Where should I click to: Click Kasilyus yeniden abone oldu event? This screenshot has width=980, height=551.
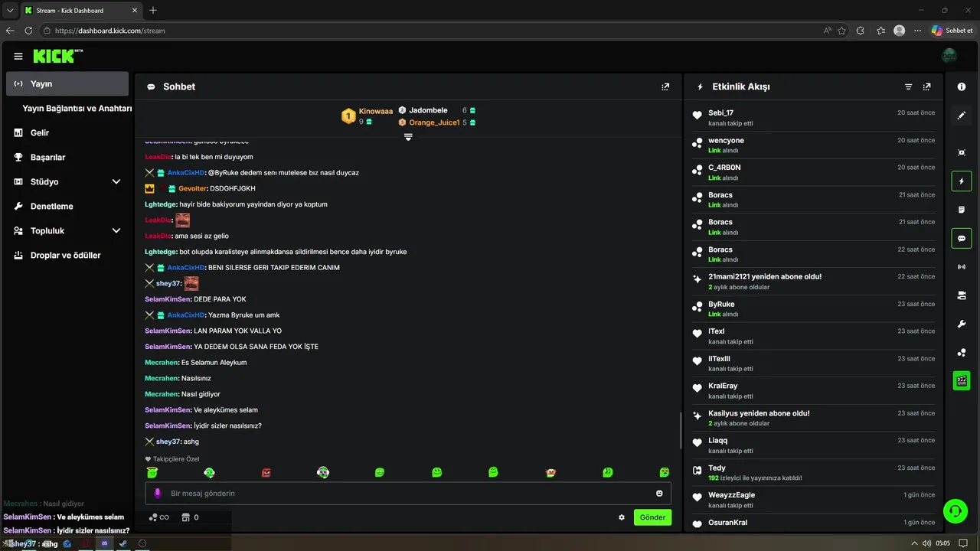(814, 418)
